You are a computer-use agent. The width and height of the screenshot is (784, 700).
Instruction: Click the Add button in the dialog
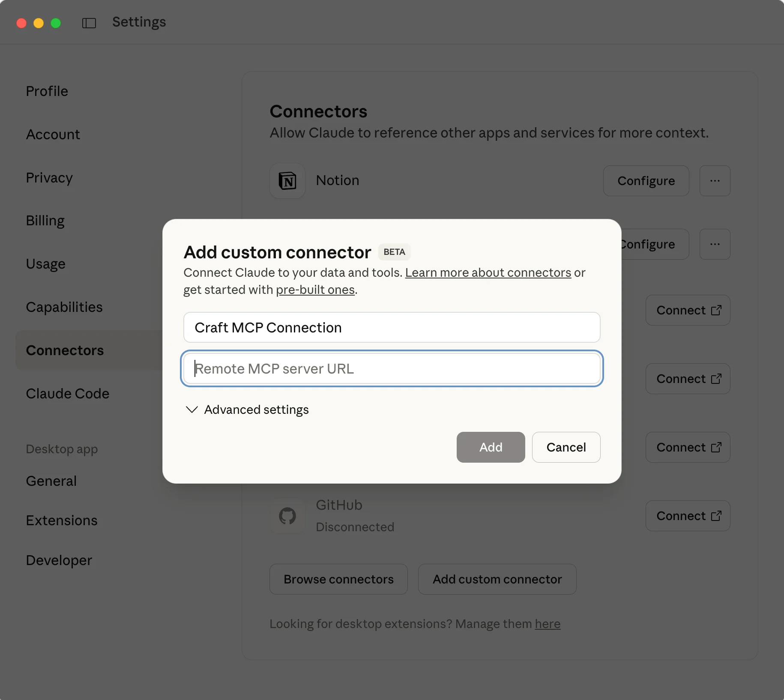coord(490,447)
